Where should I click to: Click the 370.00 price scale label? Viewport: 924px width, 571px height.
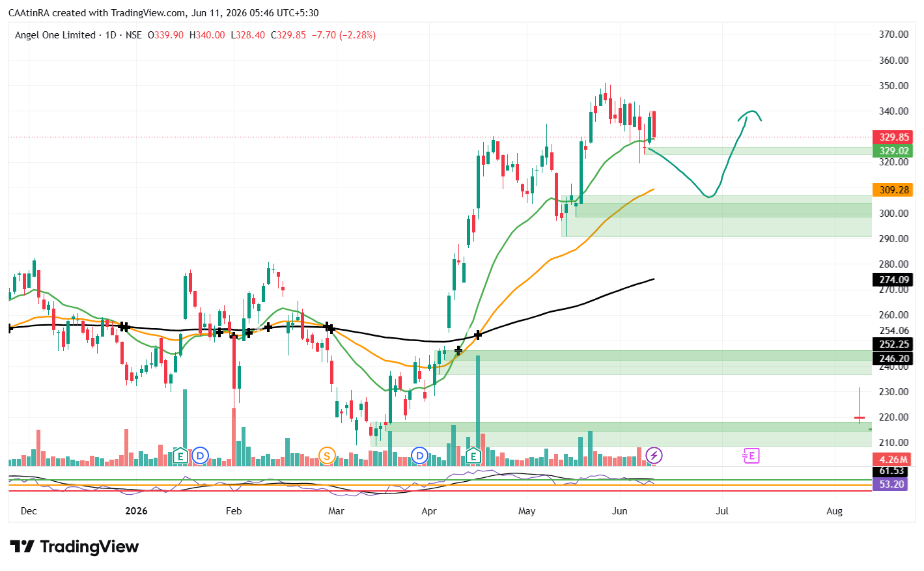[x=893, y=35]
